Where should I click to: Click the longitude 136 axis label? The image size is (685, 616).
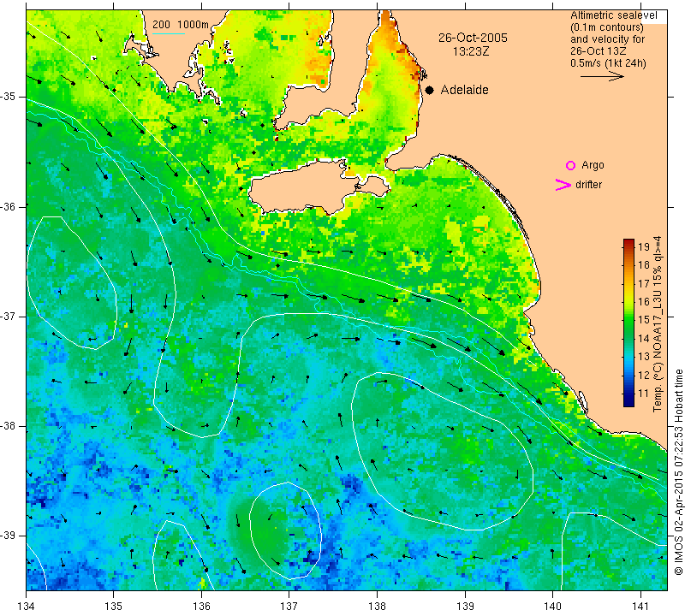point(201,606)
